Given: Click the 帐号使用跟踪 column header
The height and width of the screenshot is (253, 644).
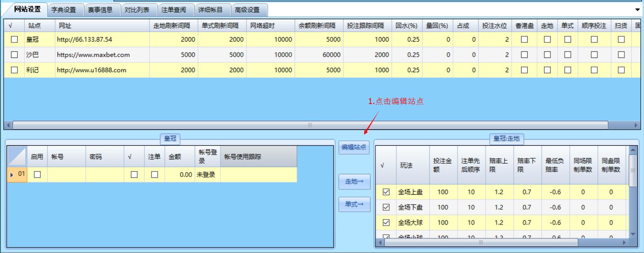Looking at the screenshot, I should (x=258, y=157).
